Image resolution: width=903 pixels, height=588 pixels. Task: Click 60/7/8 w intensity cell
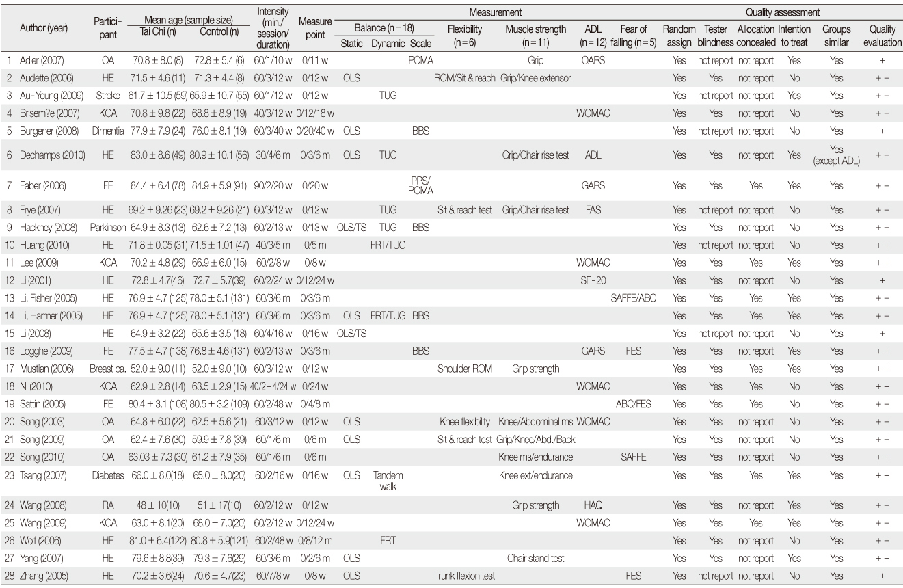coord(272,576)
